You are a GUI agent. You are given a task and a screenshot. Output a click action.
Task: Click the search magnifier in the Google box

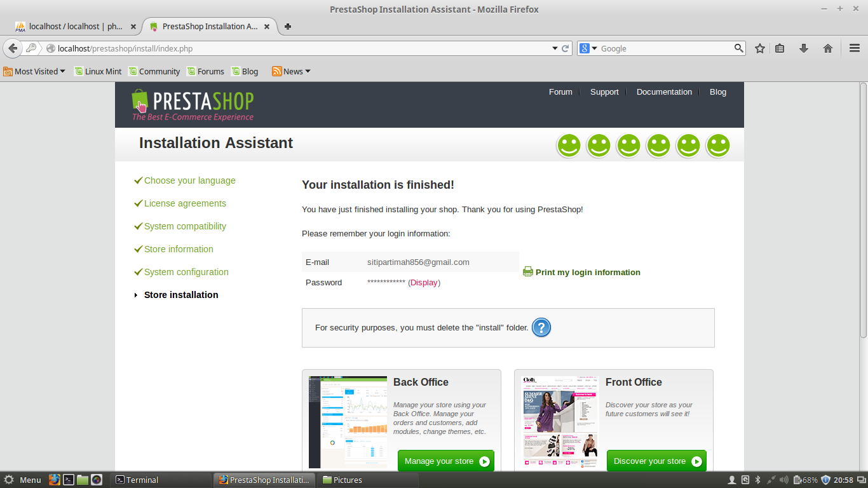click(738, 48)
